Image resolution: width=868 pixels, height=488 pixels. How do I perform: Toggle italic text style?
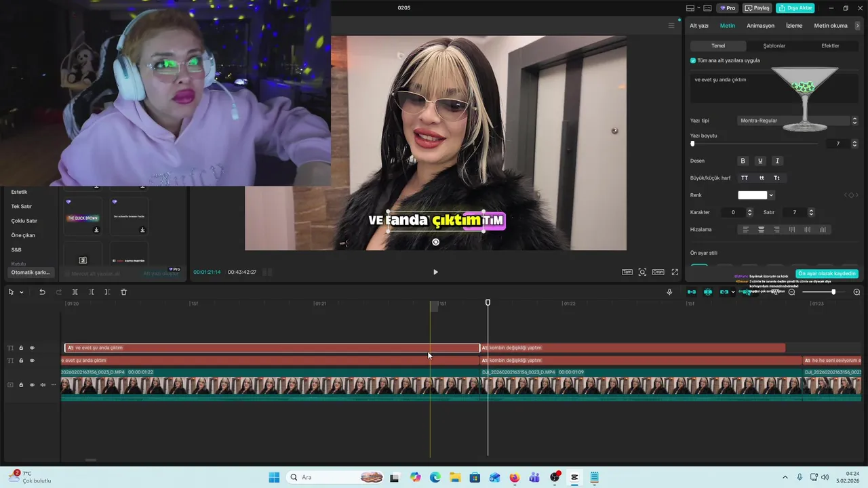777,161
